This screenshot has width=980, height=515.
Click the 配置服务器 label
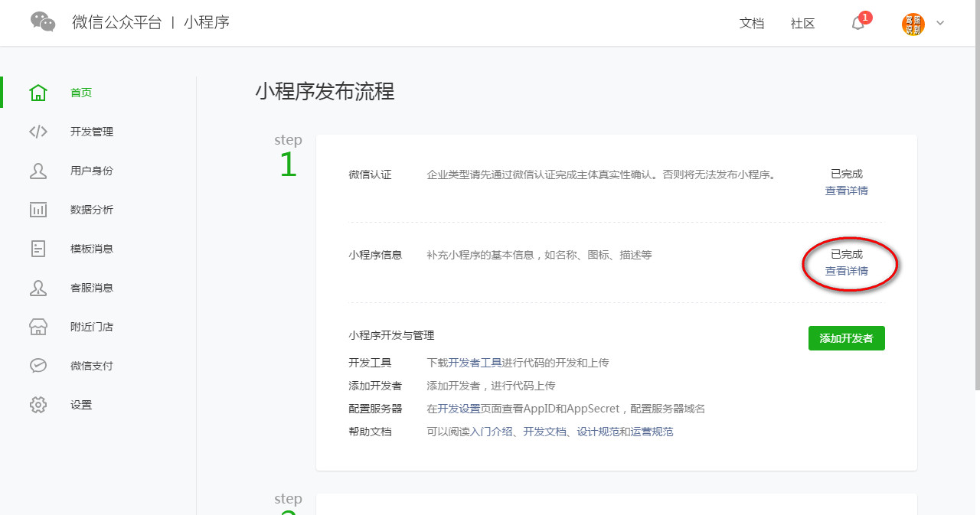[375, 409]
